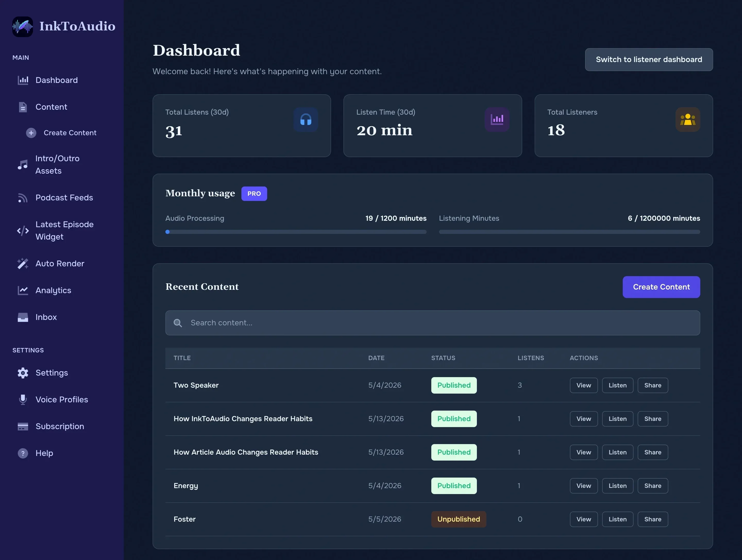Viewport: 742px width, 560px height.
Task: View How InkToAudio Changes Reader Habits
Action: [x=584, y=419]
